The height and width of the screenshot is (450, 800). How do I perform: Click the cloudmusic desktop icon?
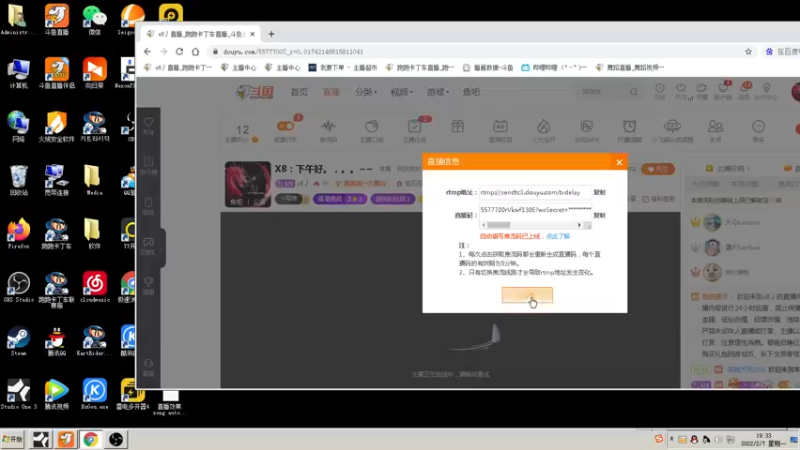[95, 287]
